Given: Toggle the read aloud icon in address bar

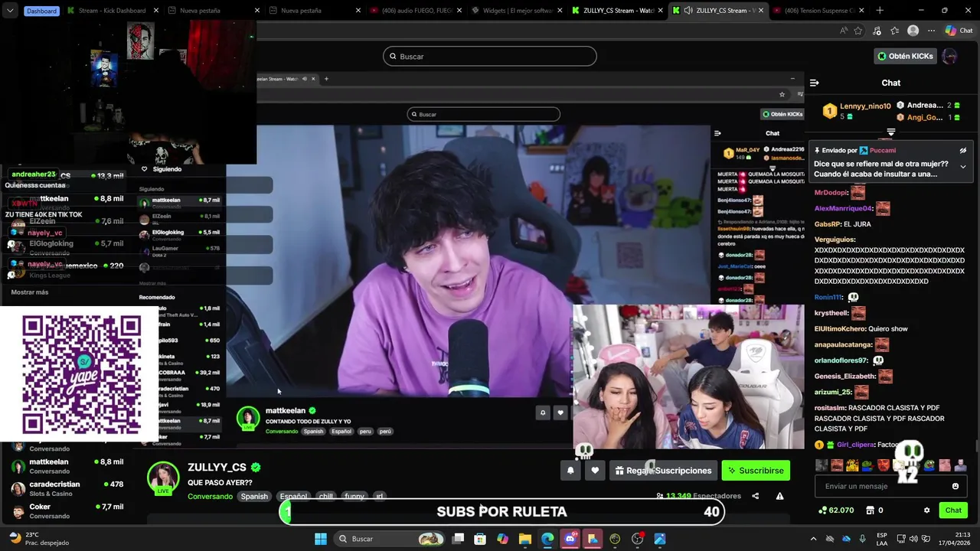Looking at the screenshot, I should click(844, 31).
